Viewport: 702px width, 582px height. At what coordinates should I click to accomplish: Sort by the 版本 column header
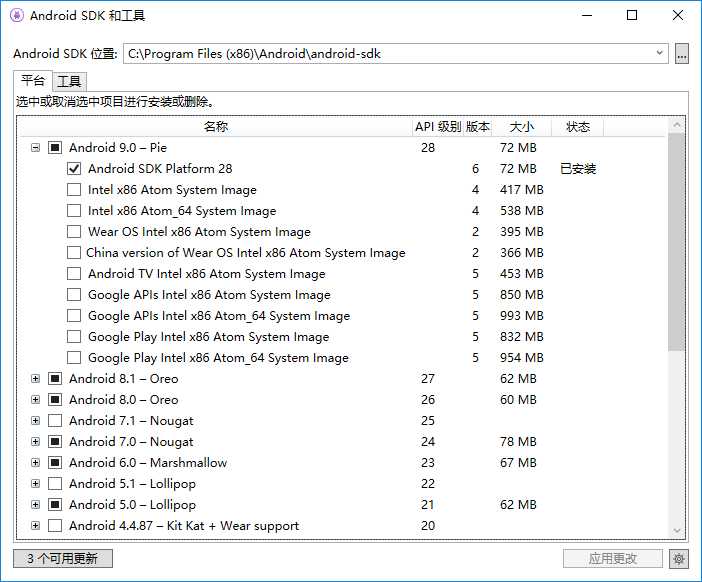(477, 127)
